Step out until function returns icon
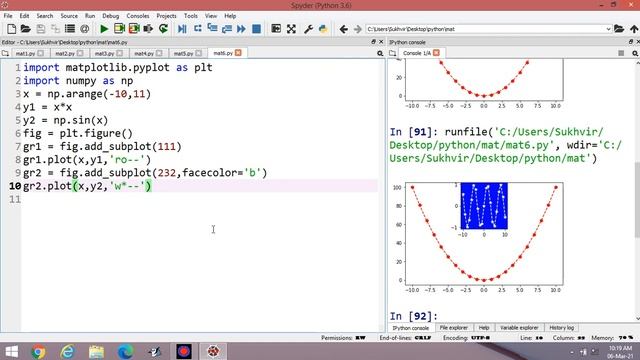 pos(227,29)
